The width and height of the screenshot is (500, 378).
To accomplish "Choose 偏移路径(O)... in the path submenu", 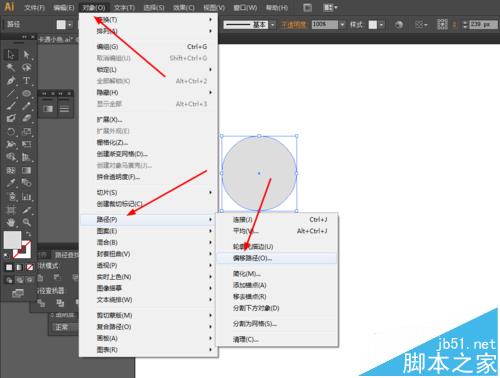I will click(x=276, y=258).
